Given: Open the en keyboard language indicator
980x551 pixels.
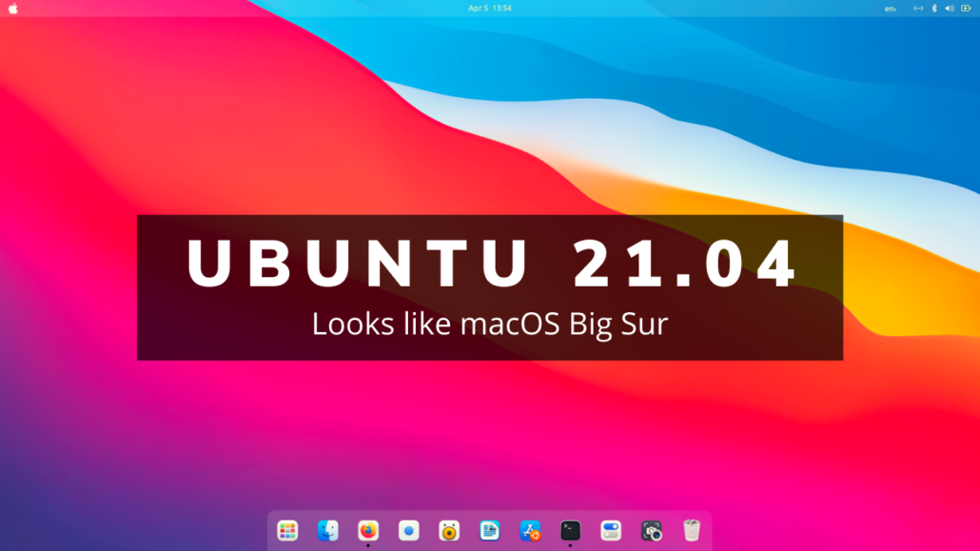Looking at the screenshot, I should (x=890, y=9).
